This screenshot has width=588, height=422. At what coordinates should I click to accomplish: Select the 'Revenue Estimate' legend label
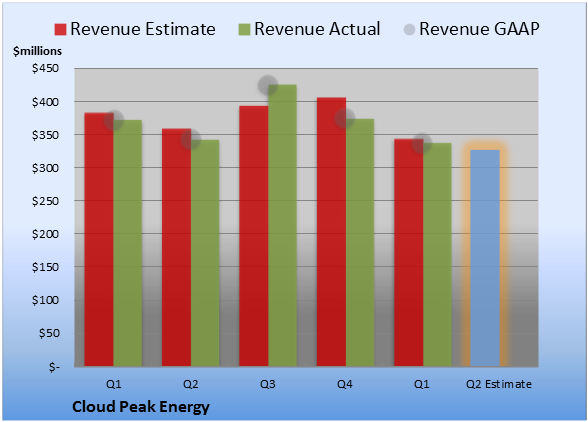click(143, 29)
